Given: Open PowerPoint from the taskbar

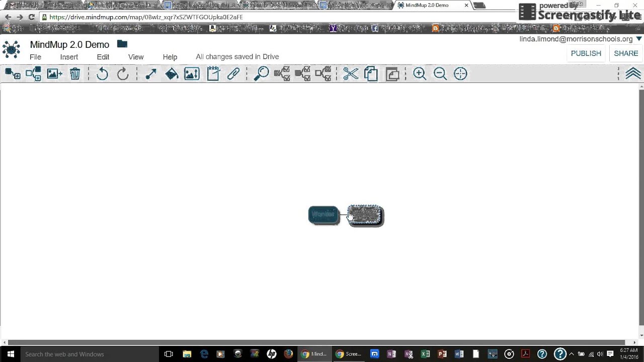Looking at the screenshot, I should click(442, 354).
